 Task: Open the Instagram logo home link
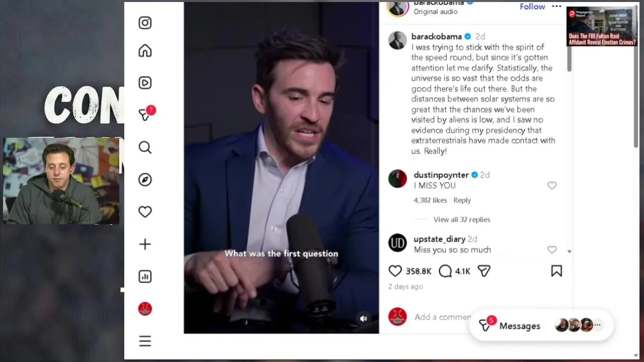(145, 23)
